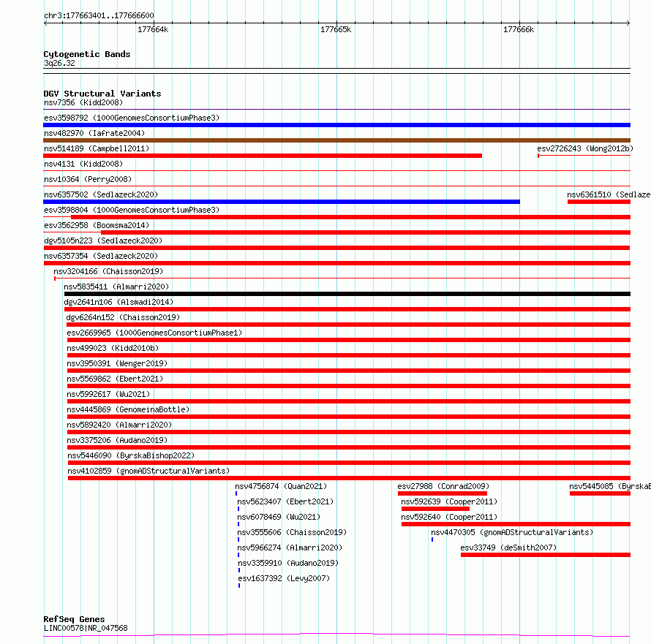Click nsv6357354 Sedlazeck2020 label
This screenshot has width=651, height=644.
101,256
